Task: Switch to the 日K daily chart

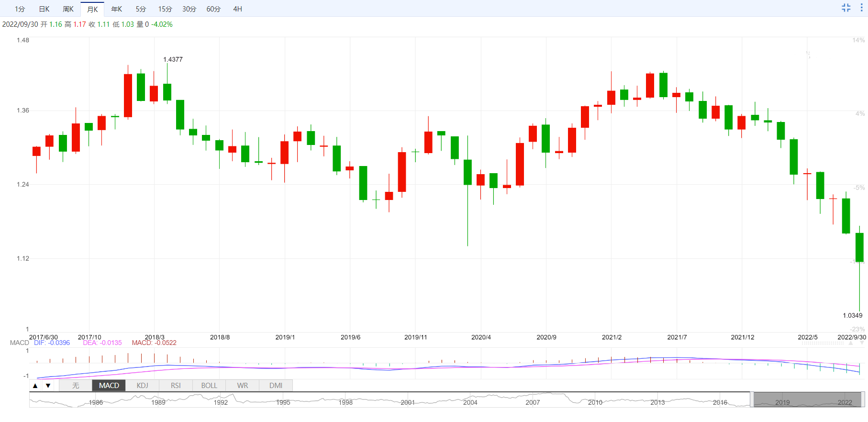Action: click(x=44, y=9)
